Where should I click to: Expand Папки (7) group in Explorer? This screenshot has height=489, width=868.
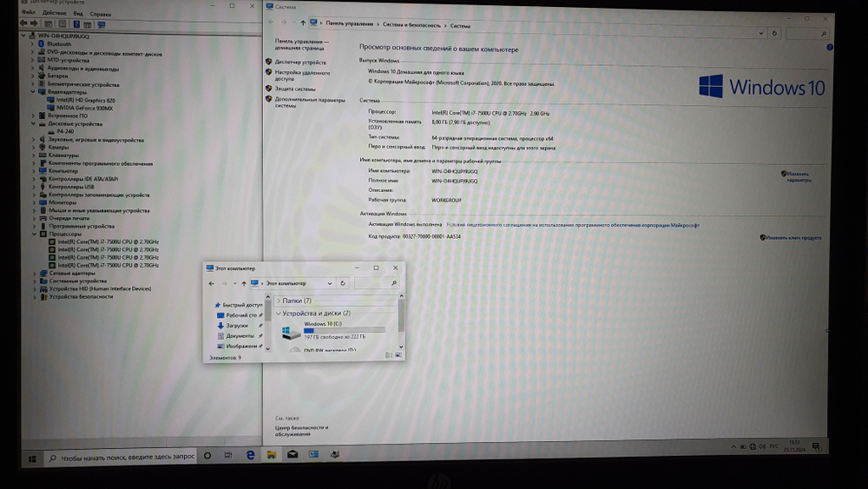point(279,301)
